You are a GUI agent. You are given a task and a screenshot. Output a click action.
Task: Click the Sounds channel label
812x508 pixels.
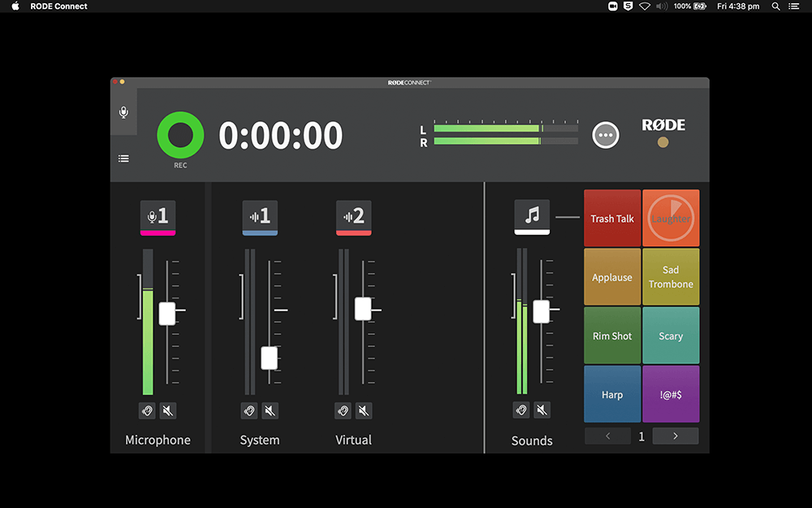[x=532, y=441]
